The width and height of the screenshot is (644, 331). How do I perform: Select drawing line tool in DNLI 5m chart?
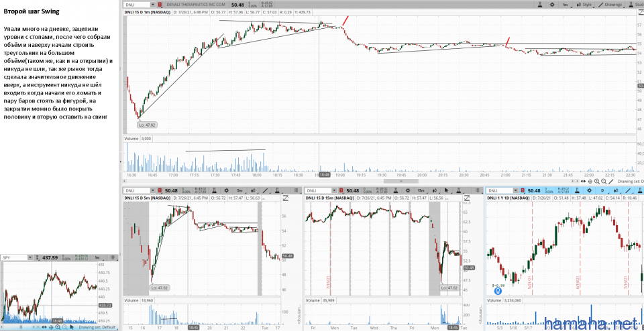(266, 190)
